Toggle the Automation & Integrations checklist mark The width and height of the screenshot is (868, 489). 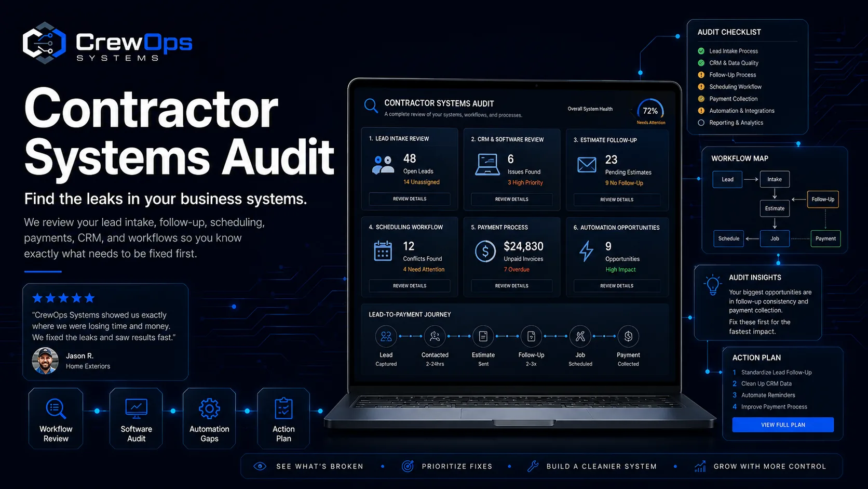tap(701, 111)
